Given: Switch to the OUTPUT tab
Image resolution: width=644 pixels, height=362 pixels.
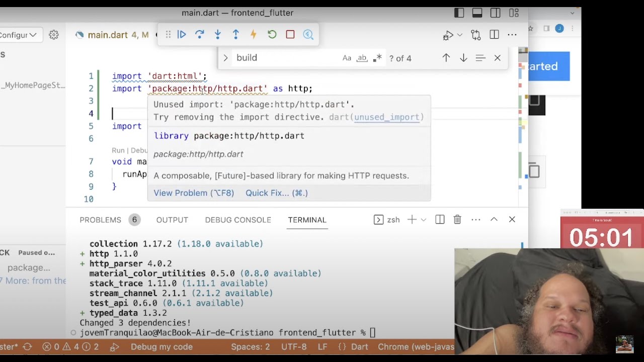Looking at the screenshot, I should tap(172, 220).
